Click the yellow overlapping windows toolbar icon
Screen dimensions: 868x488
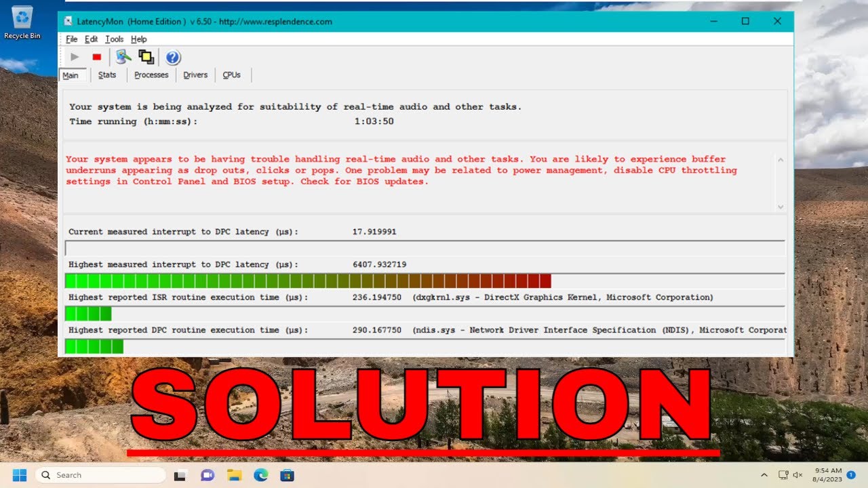(x=146, y=57)
